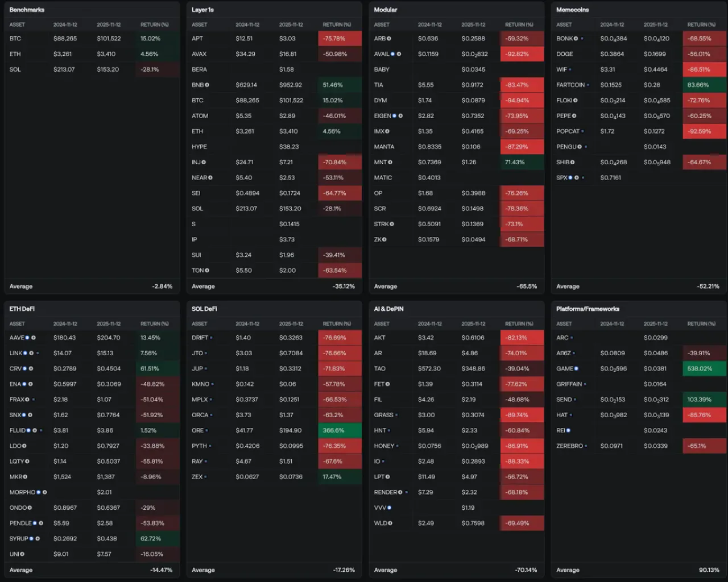728x582 pixels.
Task: Select the chain badge next to ARB
Action: point(389,39)
